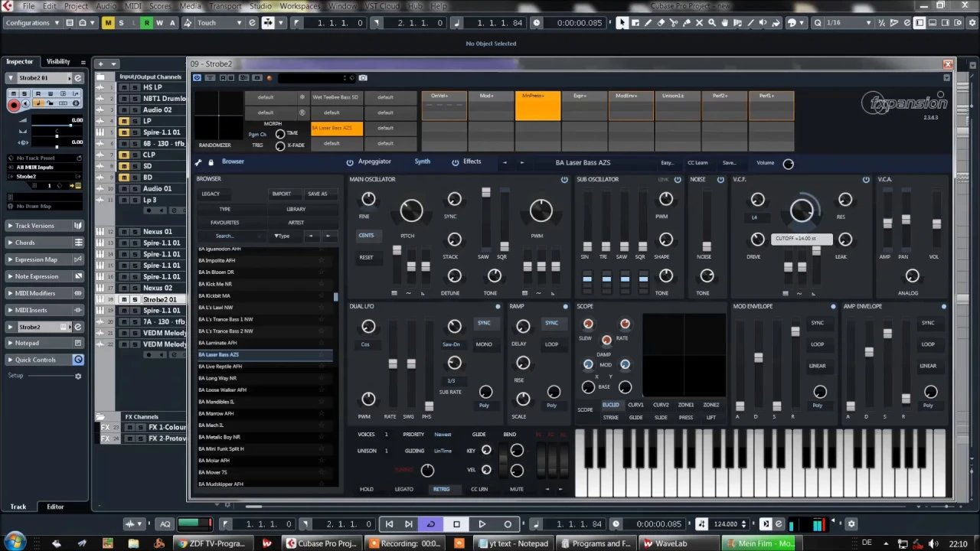Select the MnPress+ orange modulation slot
Screen dimensions: 980x551
(x=537, y=106)
